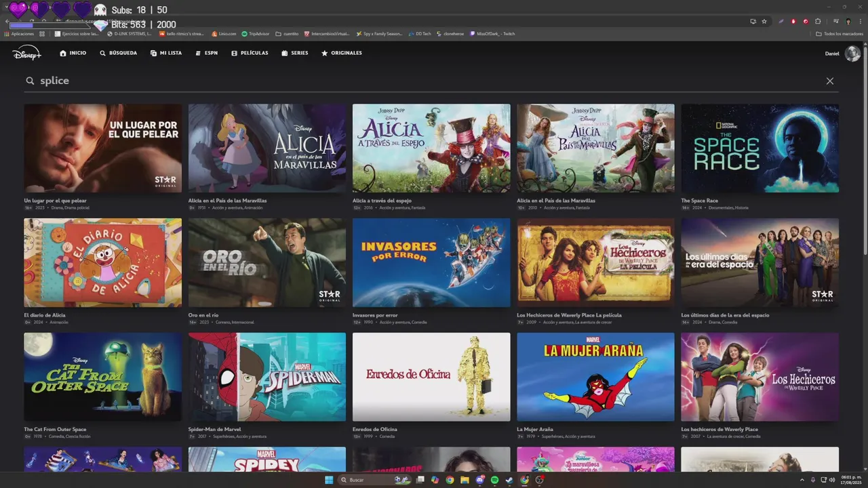The height and width of the screenshot is (488, 868).
Task: Open the Series section
Action: point(295,53)
